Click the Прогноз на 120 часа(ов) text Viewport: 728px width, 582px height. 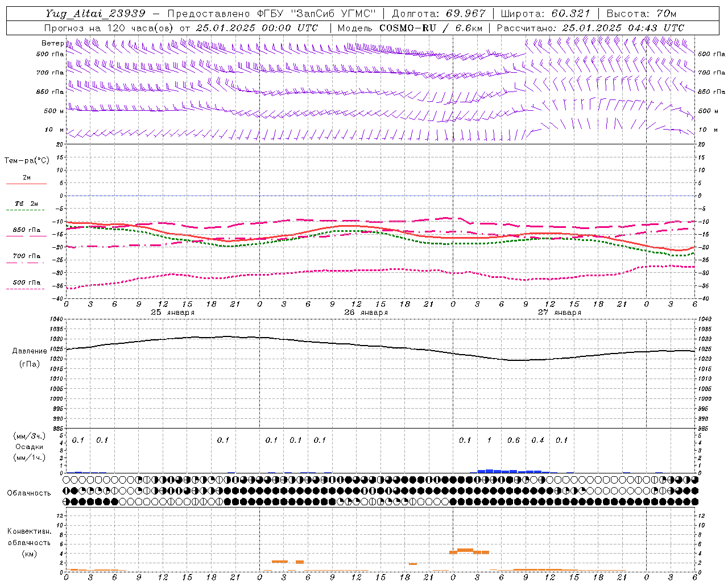[x=109, y=28]
